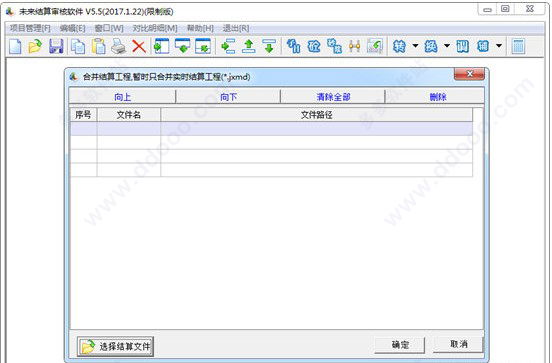Screen dimensions: 552x363
Task: Open the 窗口[W] menu
Action: 109,28
